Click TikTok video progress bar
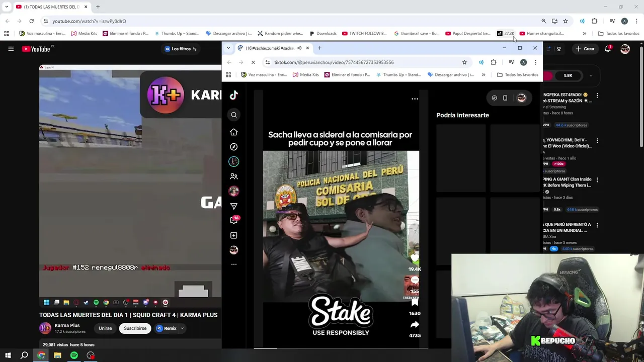The width and height of the screenshot is (644, 362). click(x=341, y=347)
